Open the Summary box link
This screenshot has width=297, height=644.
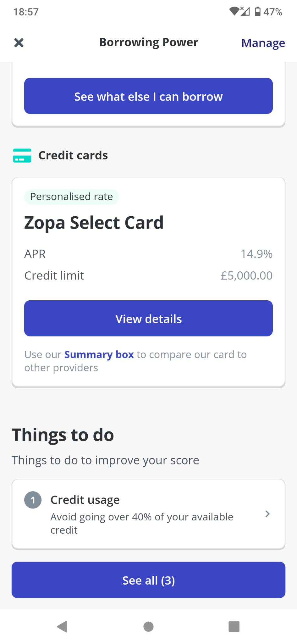(x=99, y=355)
